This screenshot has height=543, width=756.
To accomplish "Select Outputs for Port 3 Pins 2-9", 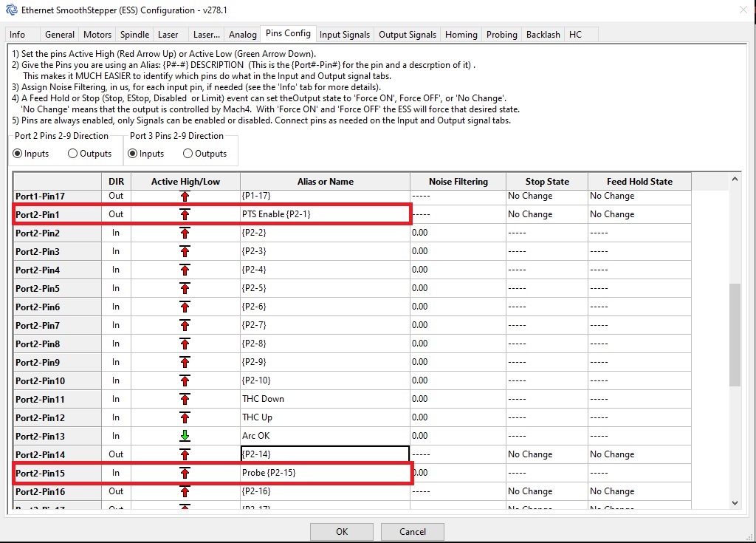I will click(185, 153).
